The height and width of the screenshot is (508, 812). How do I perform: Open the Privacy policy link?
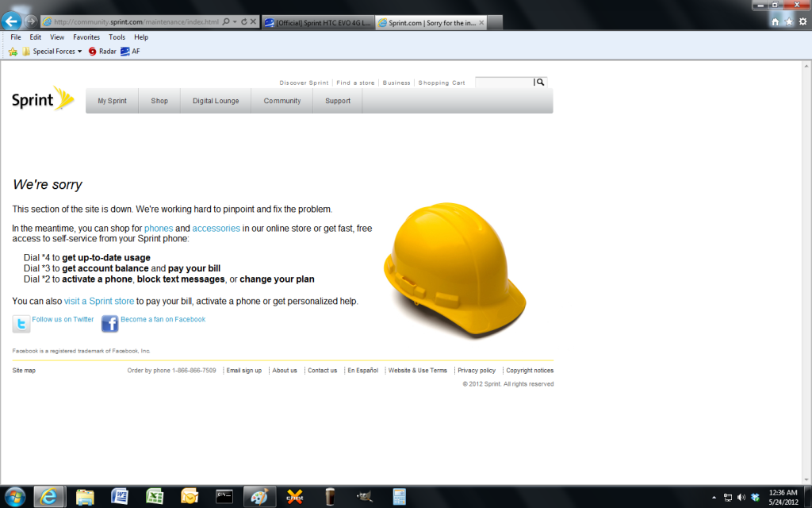[x=477, y=371]
